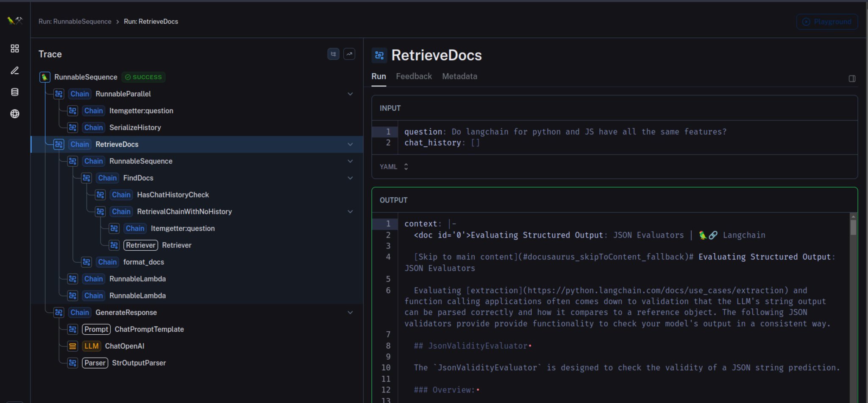The height and width of the screenshot is (403, 868).
Task: Select the StrOutputParser tree row
Action: 197,363
